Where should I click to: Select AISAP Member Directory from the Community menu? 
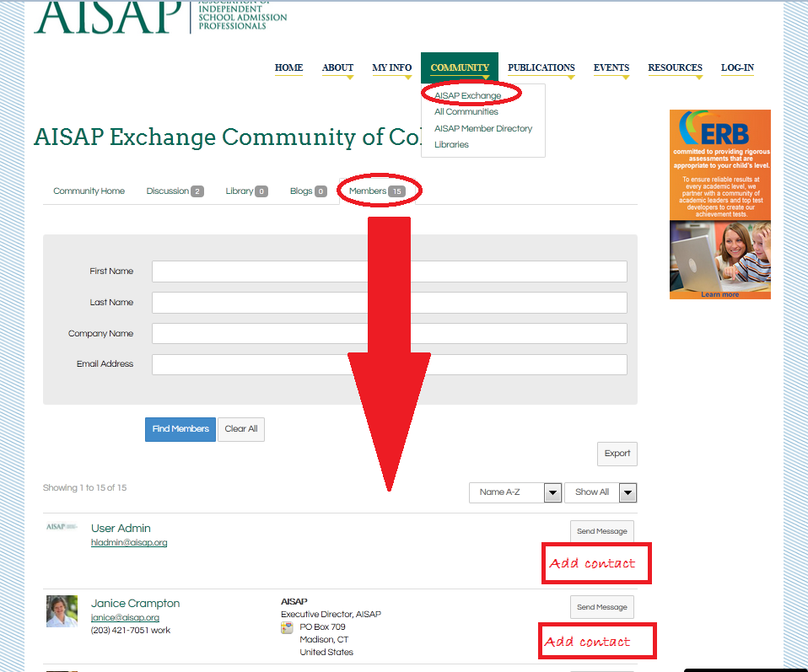point(483,128)
